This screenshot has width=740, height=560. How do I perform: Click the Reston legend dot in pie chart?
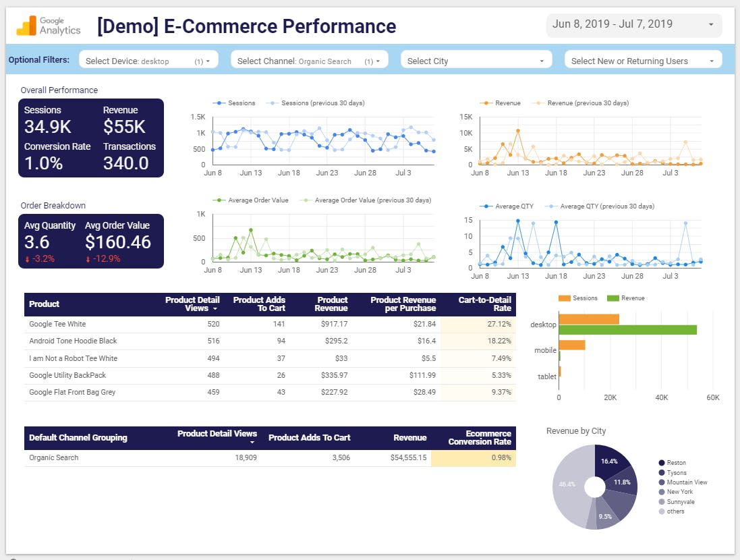coord(662,463)
